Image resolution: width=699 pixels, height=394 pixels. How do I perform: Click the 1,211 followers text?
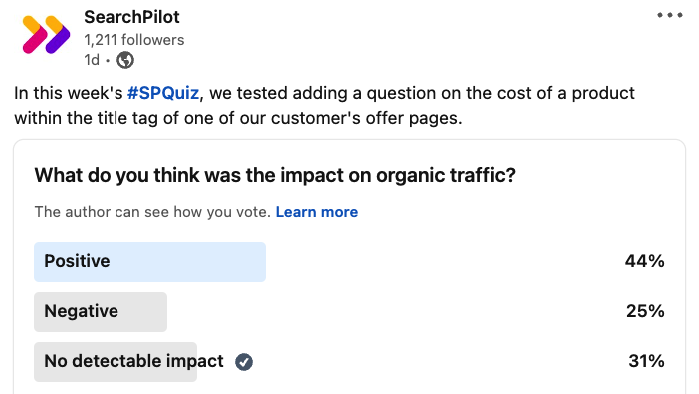[134, 40]
